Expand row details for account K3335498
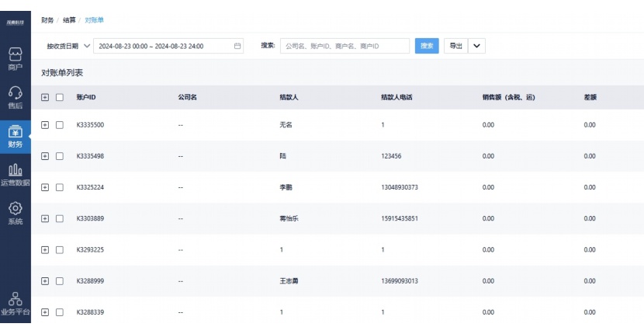644x334 pixels. (45, 156)
